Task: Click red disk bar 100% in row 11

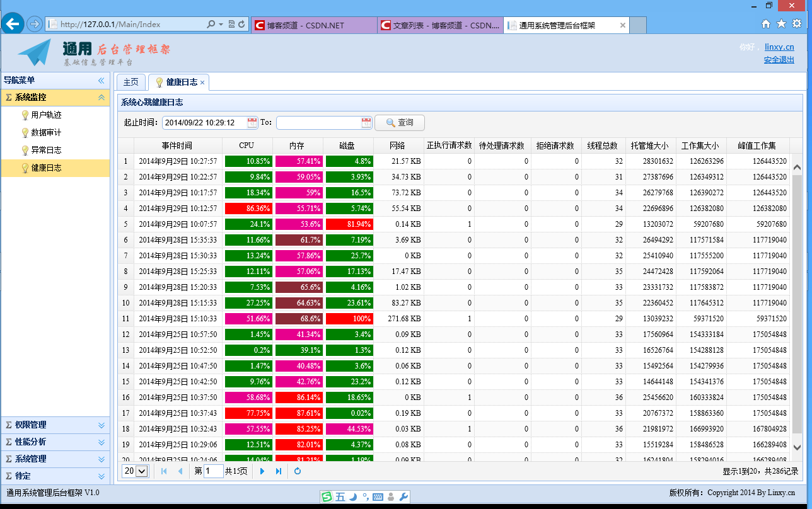Action: coord(349,319)
